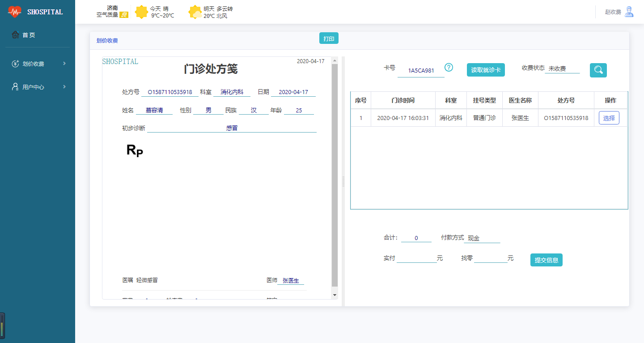The height and width of the screenshot is (343, 644).
Task: Submit with the 提交信息 button
Action: click(x=546, y=260)
